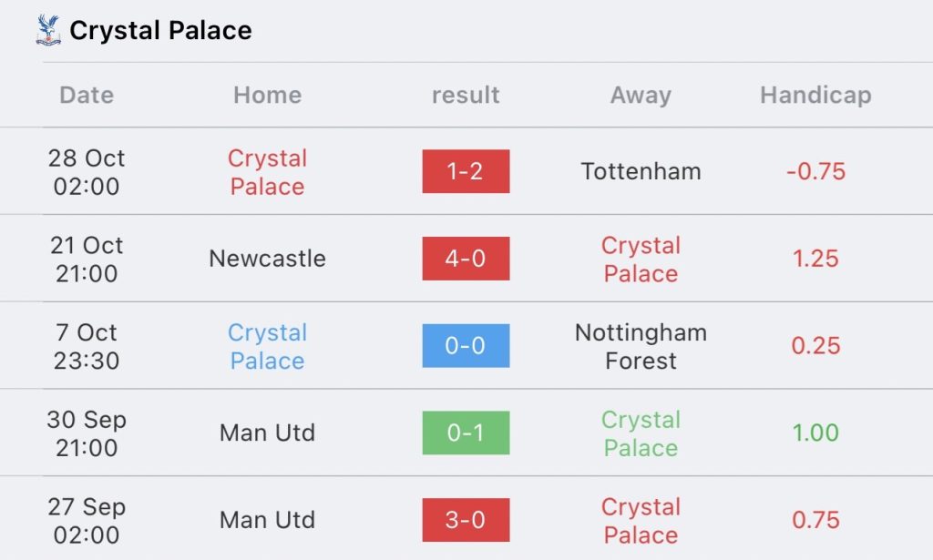Click the Crystal Palace club crest icon
The image size is (933, 560).
[47, 30]
